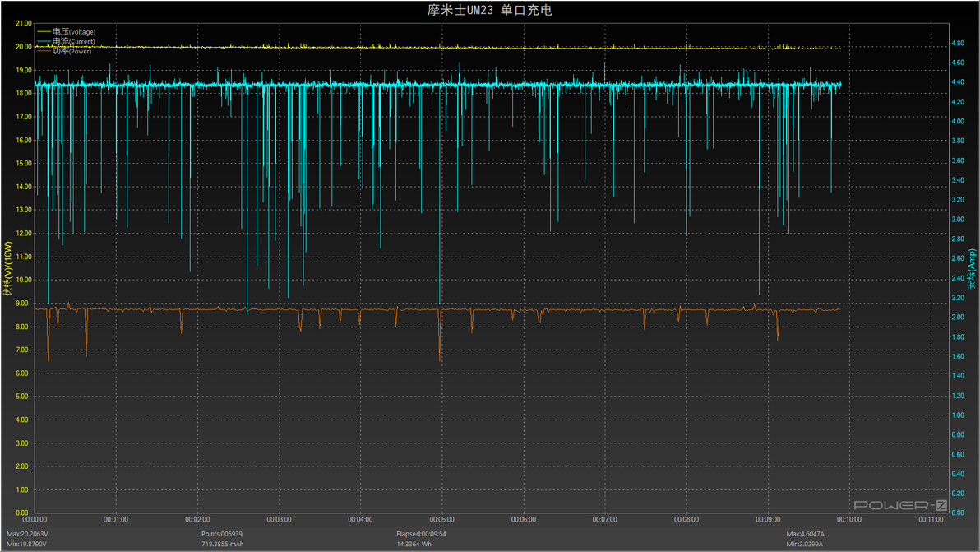Click the chart title 摩米士UM23 单口充电
Screen dimensions: 980x552
click(489, 10)
